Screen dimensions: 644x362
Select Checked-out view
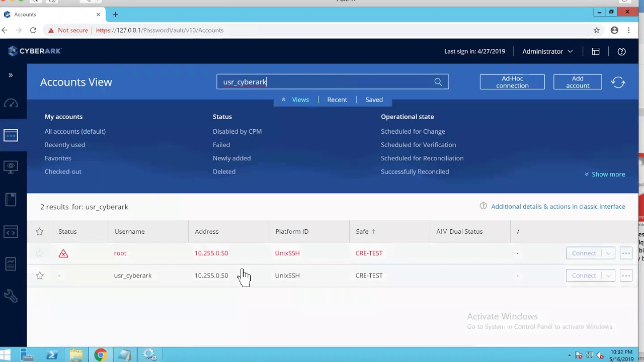[x=63, y=171]
